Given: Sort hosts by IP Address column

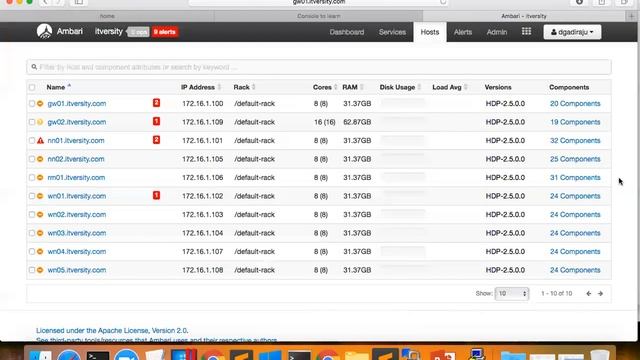Looking at the screenshot, I should coord(201,87).
